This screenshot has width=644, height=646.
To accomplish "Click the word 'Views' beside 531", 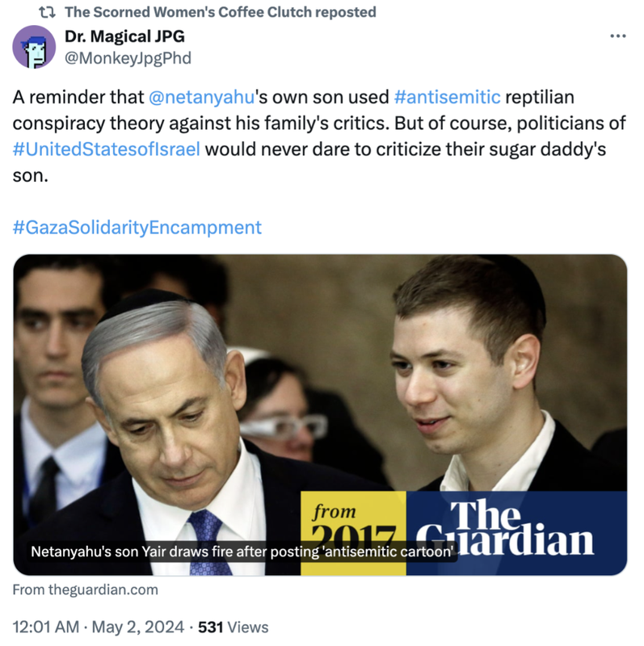I will pyautogui.click(x=248, y=627).
